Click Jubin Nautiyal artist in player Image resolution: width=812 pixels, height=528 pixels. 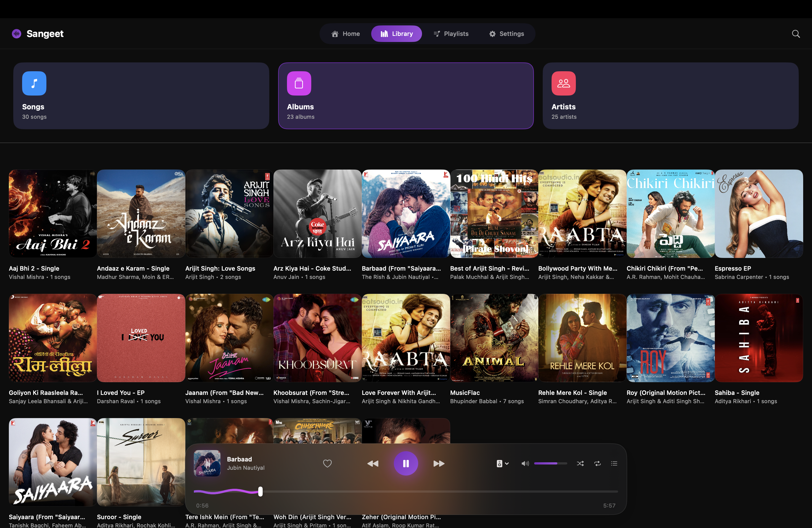pos(246,468)
